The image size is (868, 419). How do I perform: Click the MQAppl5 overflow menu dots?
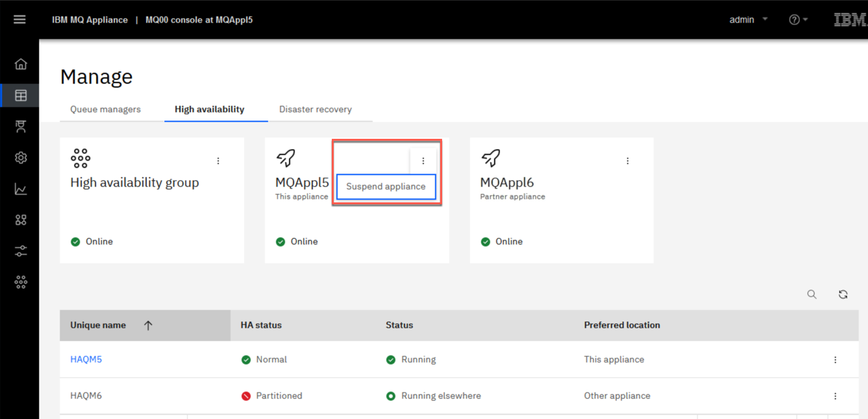423,161
